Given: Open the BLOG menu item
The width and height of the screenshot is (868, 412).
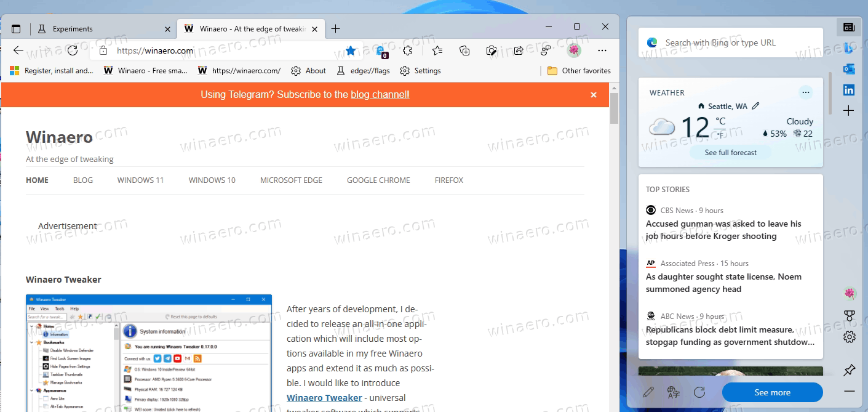Looking at the screenshot, I should tap(83, 180).
